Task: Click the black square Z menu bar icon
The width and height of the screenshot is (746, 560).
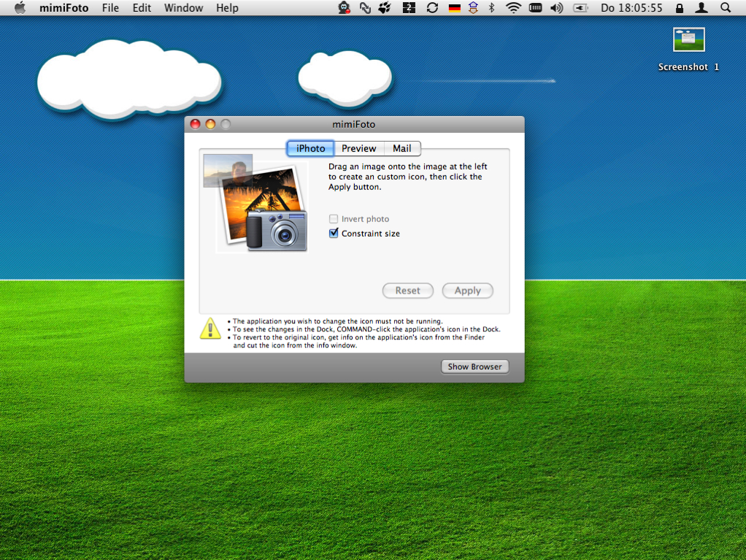Action: 409,7
